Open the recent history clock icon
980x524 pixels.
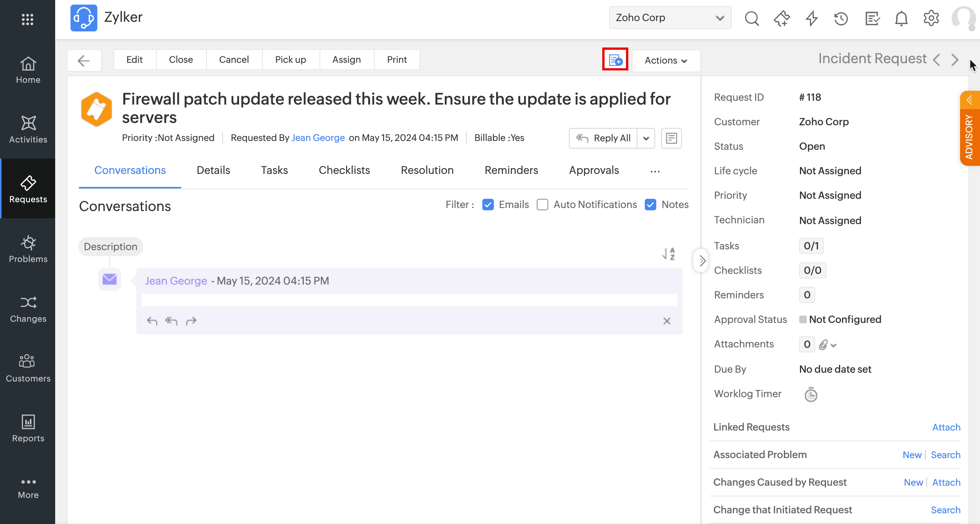[x=841, y=18]
